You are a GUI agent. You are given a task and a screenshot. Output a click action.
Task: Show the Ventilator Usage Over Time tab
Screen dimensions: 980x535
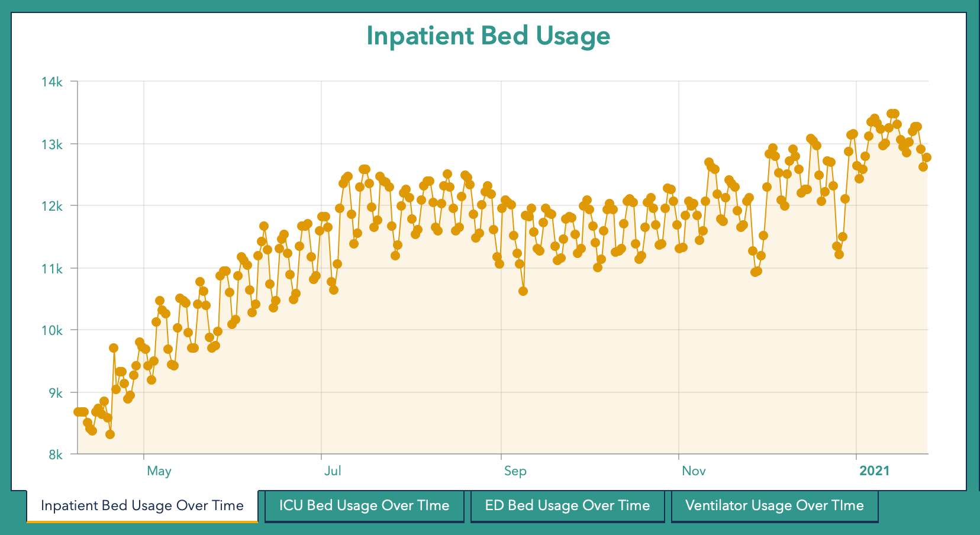(x=774, y=506)
